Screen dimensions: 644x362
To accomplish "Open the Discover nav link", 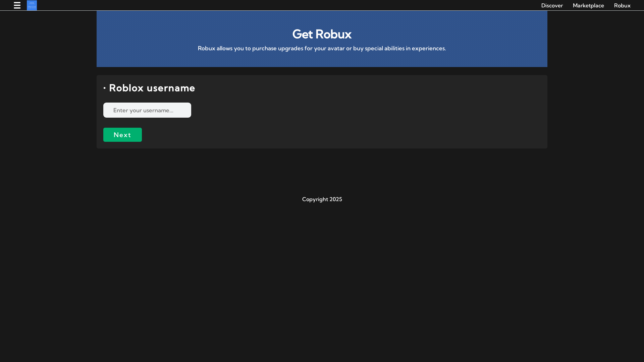I will pyautogui.click(x=552, y=5).
